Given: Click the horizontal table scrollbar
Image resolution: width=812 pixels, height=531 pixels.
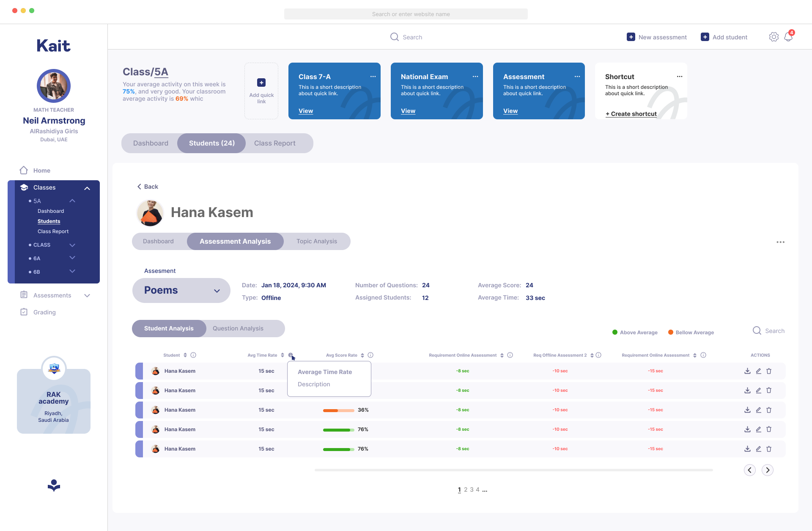Looking at the screenshot, I should coord(513,470).
